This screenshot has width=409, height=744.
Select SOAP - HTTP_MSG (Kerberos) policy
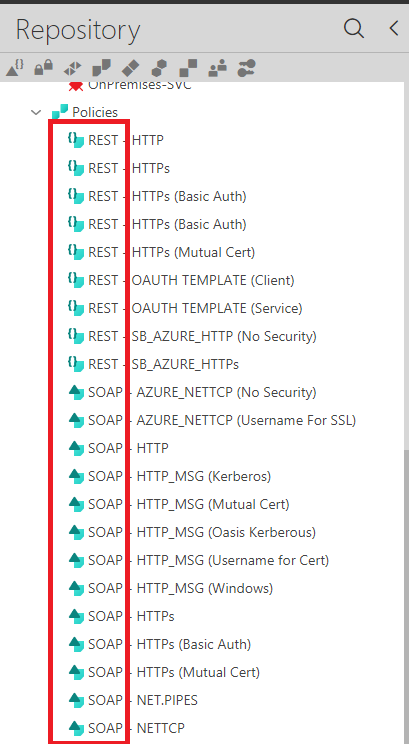point(179,476)
